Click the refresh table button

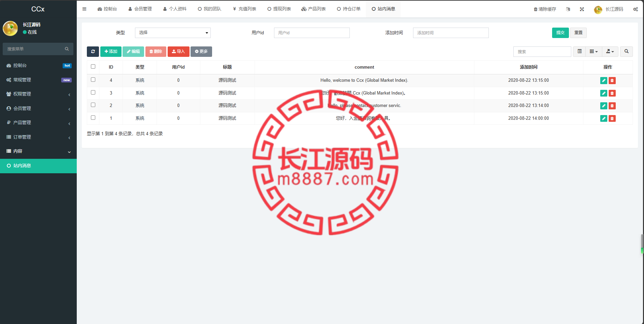point(93,51)
